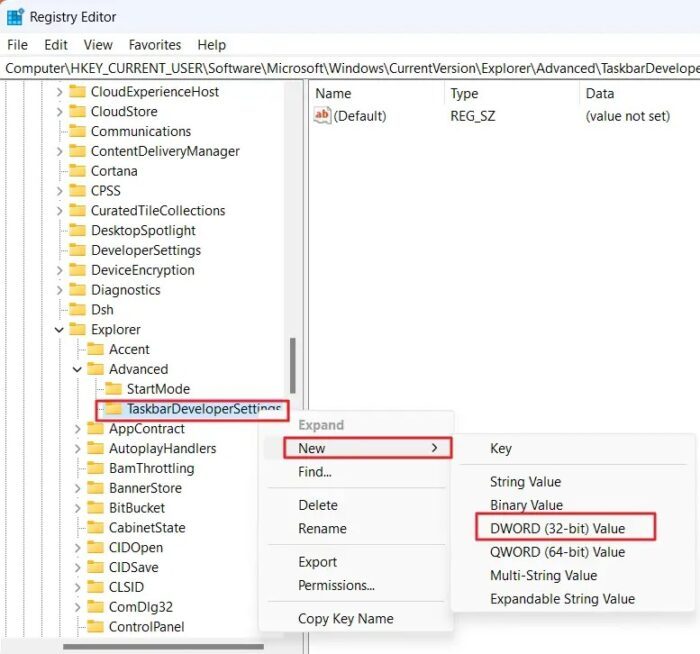Expand the AppContract key
This screenshot has width=700, height=654.
tap(77, 429)
